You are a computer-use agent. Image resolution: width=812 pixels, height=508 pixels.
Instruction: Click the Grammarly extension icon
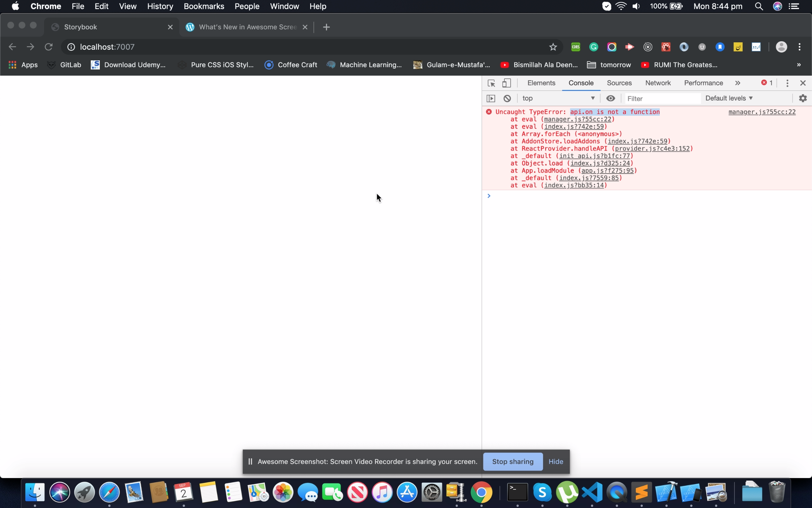pos(593,47)
